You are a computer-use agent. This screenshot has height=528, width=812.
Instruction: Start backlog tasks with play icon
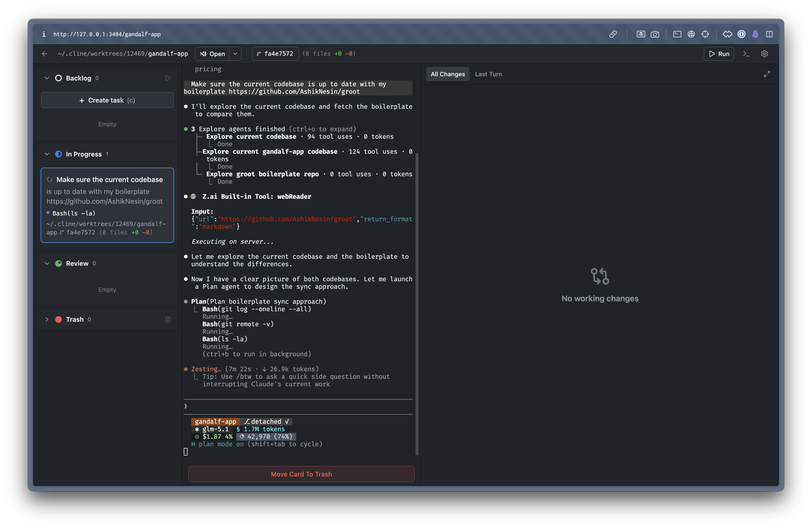click(167, 78)
